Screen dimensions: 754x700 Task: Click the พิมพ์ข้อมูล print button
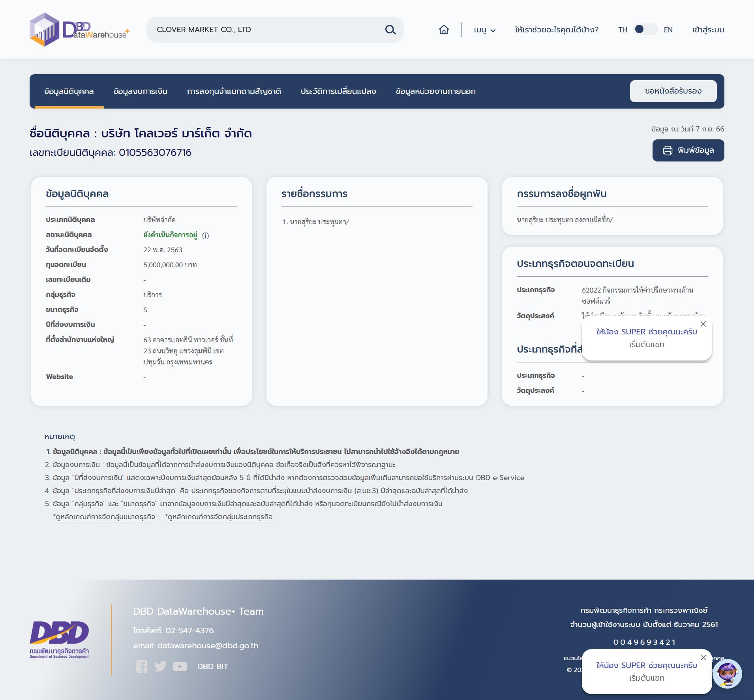coord(688,150)
